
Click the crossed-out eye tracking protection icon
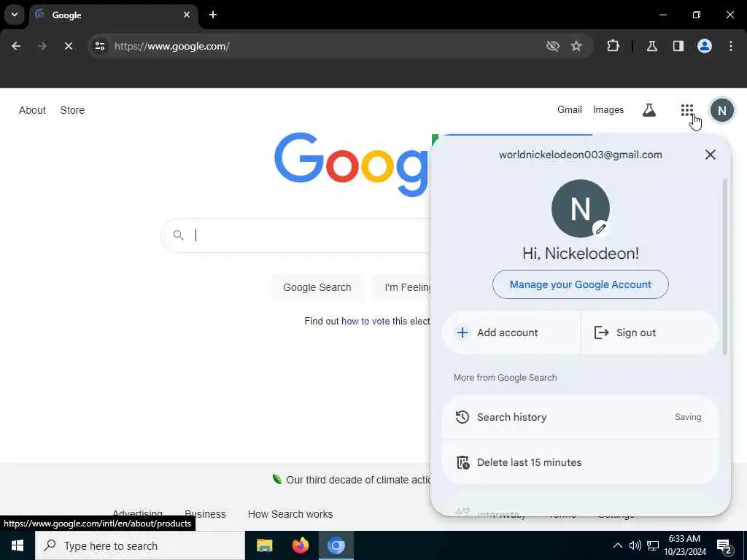(553, 46)
